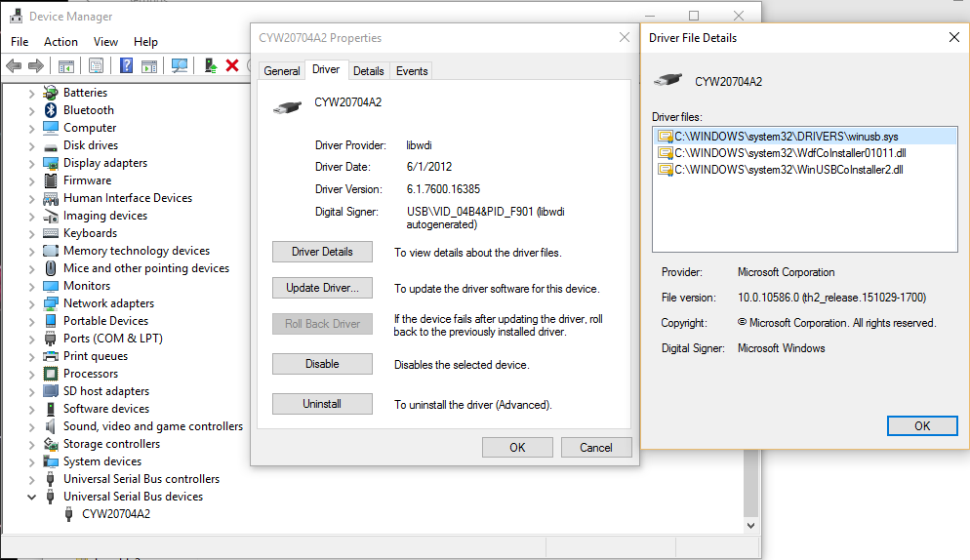970x560 pixels.
Task: Expand the Network adapters node
Action: [31, 303]
